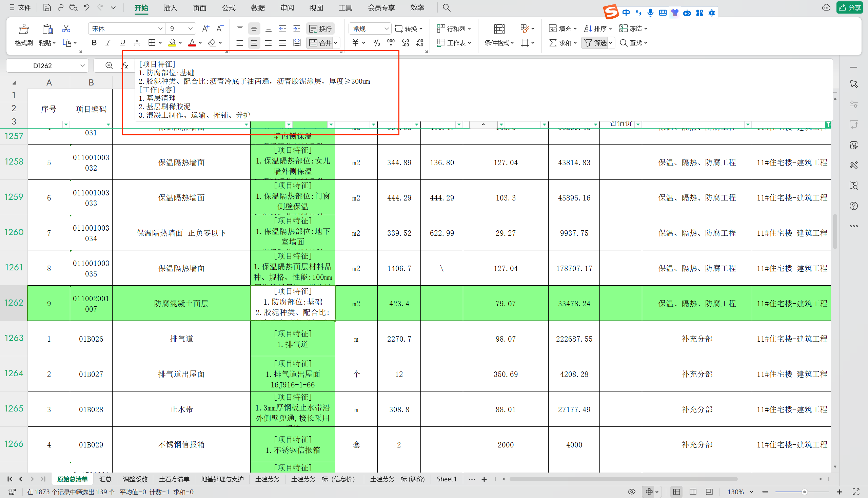Open the help question-mark icon in sidebar

click(854, 206)
